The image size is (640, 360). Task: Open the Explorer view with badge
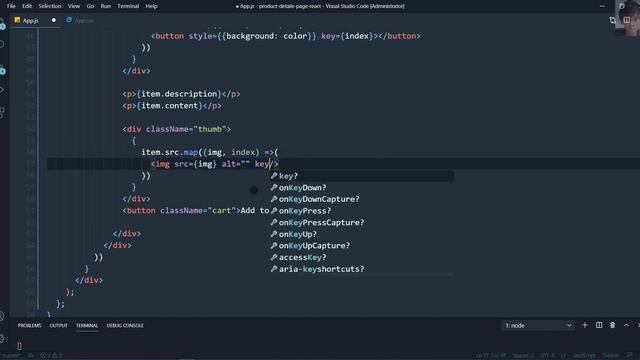click(x=2, y=24)
